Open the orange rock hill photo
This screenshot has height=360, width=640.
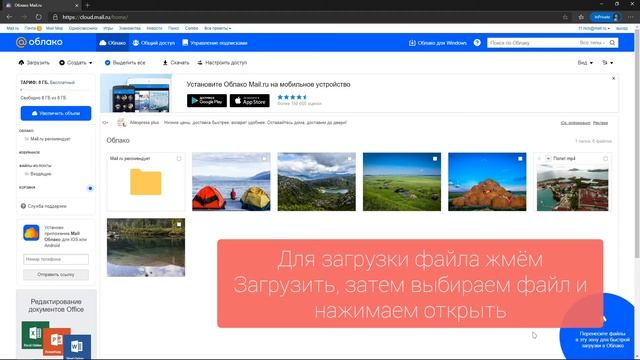487,182
